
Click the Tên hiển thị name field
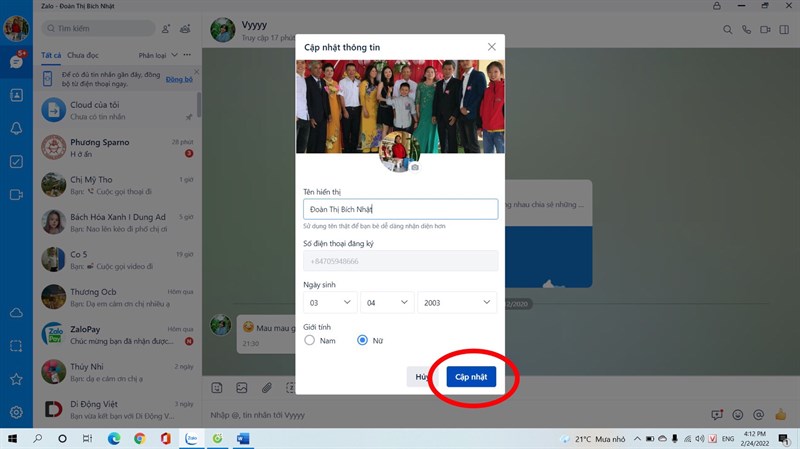click(x=401, y=209)
